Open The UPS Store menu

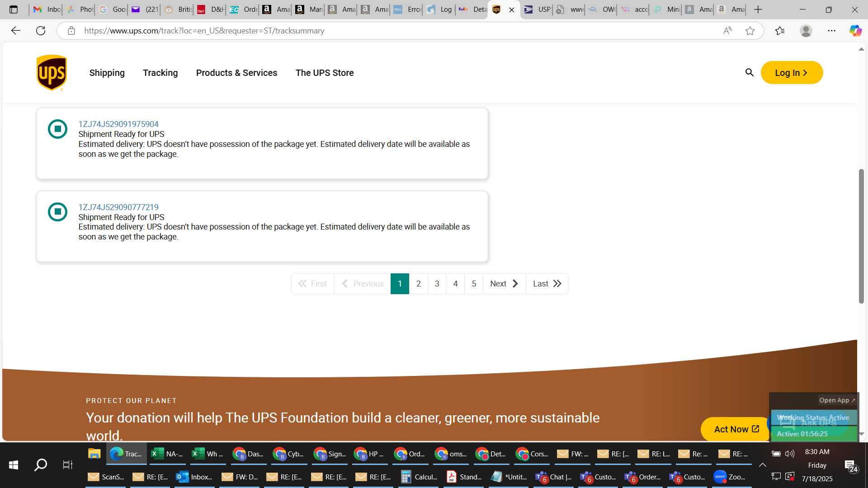325,73
